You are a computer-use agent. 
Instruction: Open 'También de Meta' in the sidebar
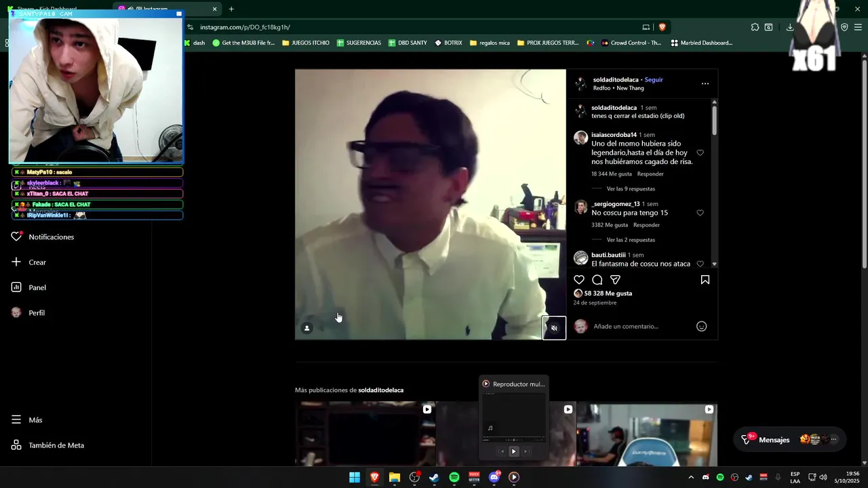click(48, 445)
